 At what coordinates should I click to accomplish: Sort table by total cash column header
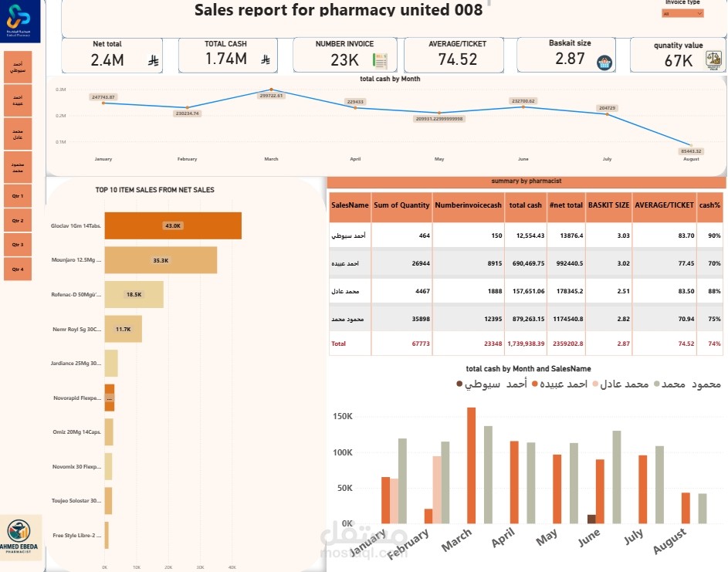tap(525, 205)
